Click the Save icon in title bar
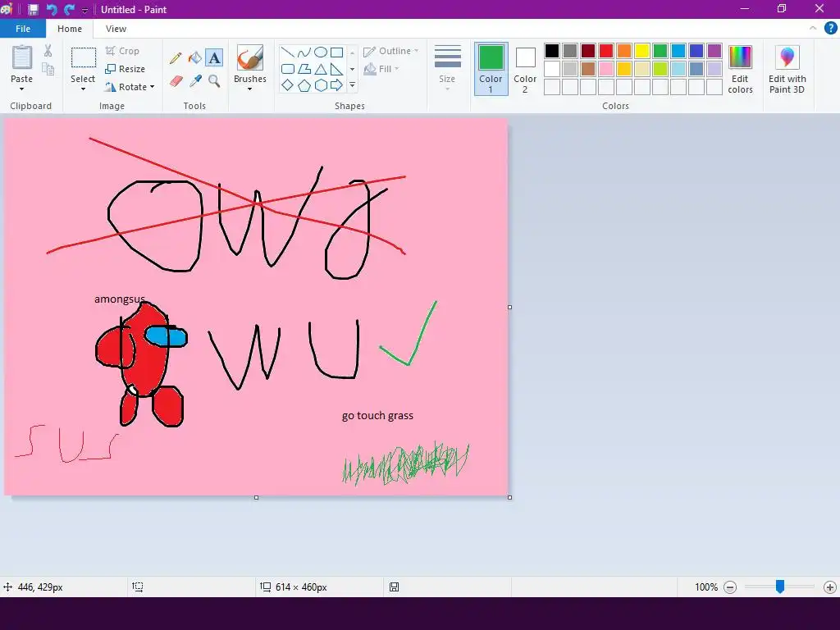840x630 pixels. 33,10
